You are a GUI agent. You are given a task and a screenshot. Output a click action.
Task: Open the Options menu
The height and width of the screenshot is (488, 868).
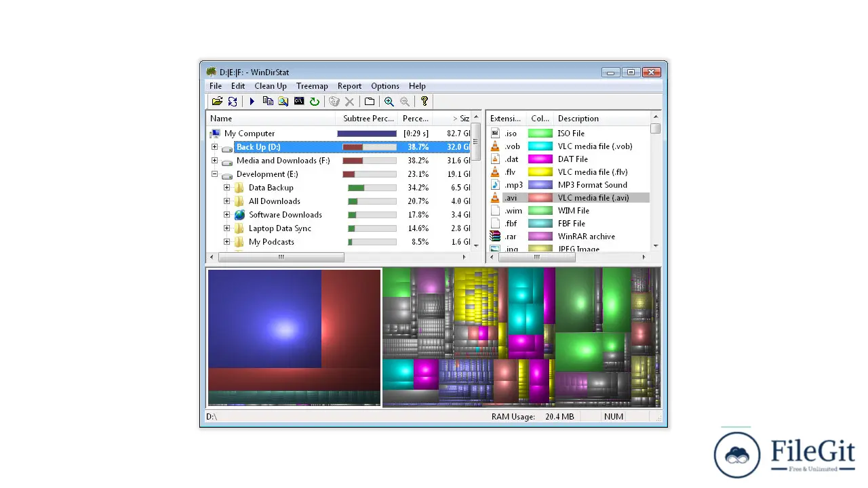point(385,86)
